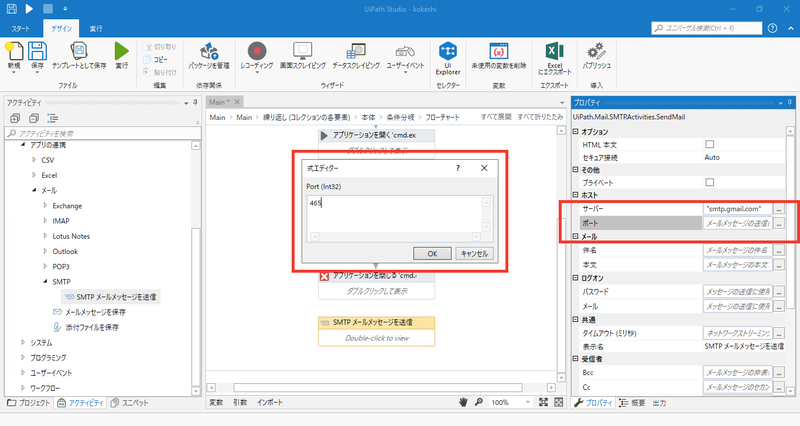Open データスクレイピング data scraping wizard

pyautogui.click(x=356, y=56)
